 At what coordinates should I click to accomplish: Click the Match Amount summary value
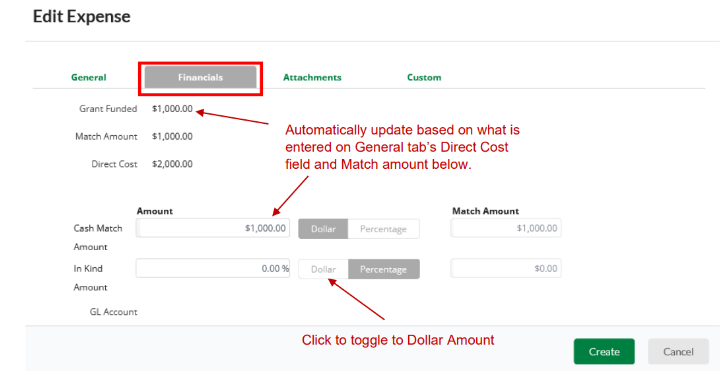(172, 136)
